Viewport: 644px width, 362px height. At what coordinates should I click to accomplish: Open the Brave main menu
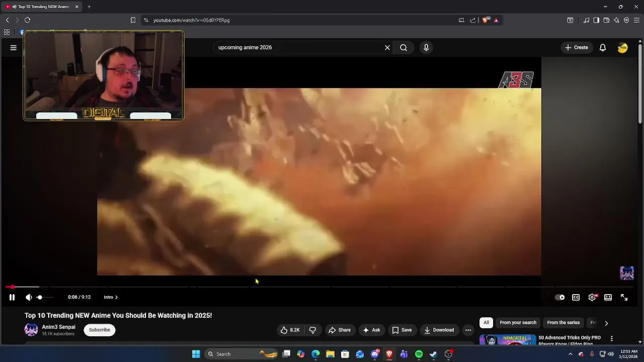click(x=636, y=20)
